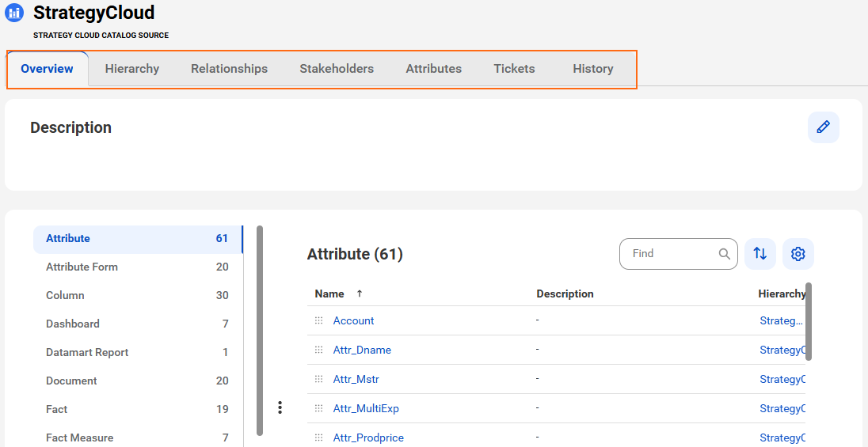Click the ascending sort arrow next to Name

pyautogui.click(x=360, y=294)
